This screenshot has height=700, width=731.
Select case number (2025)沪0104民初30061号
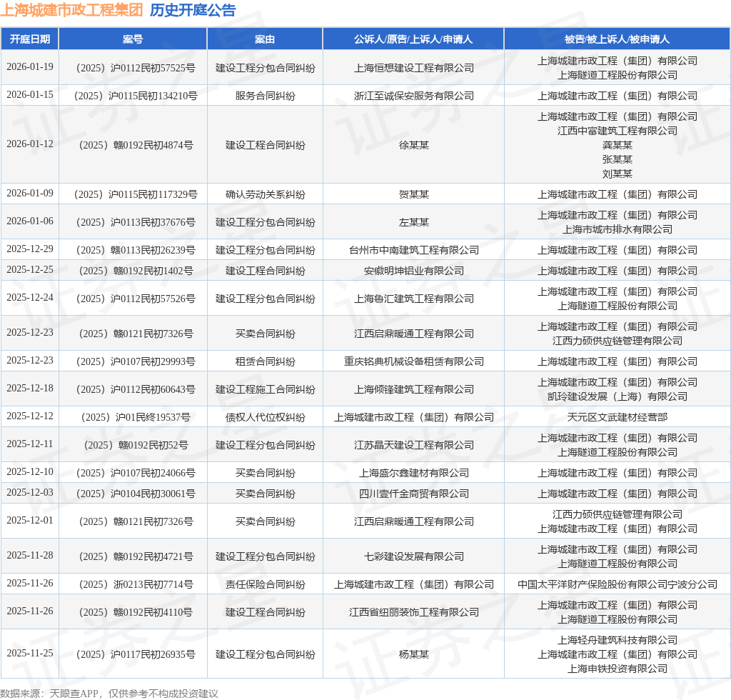(135, 494)
